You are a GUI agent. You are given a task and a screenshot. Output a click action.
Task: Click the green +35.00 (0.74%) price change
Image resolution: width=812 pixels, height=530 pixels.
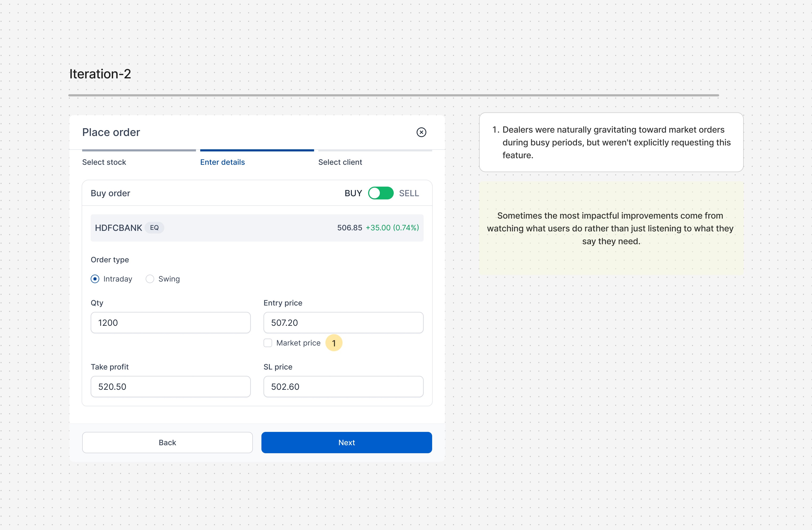pyautogui.click(x=392, y=227)
